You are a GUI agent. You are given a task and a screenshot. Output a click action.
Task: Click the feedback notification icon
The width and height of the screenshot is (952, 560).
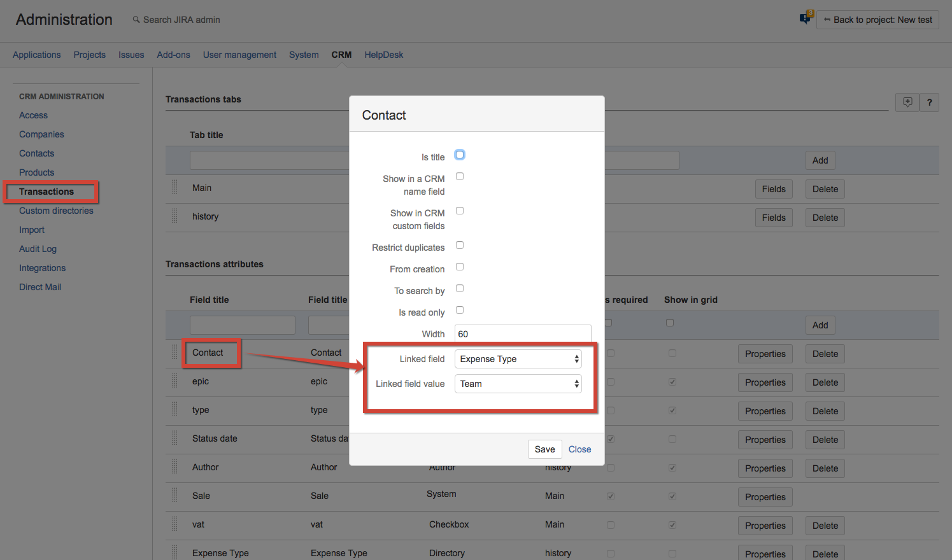(x=806, y=18)
